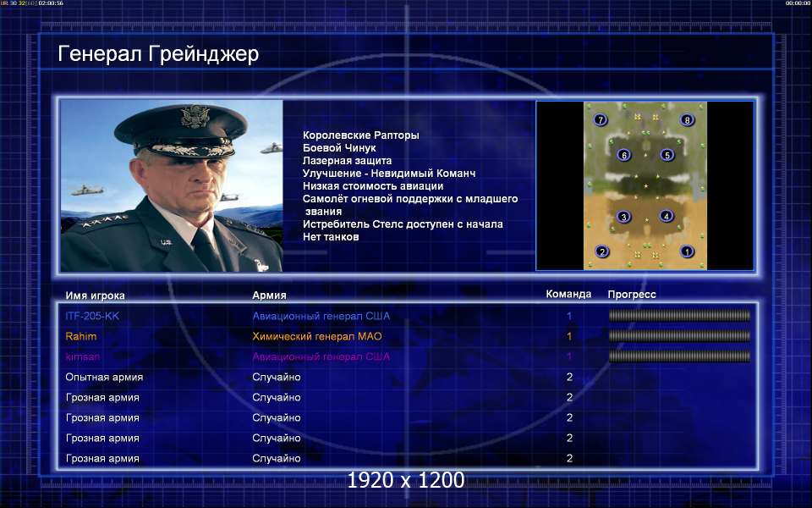
Task: Click start position 5 on minimap
Action: (x=667, y=154)
